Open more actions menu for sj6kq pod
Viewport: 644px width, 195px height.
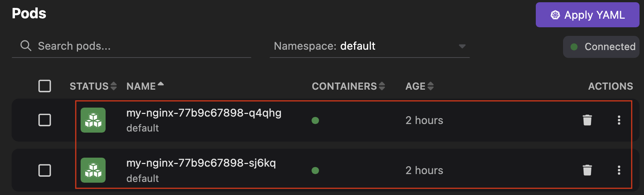(619, 170)
